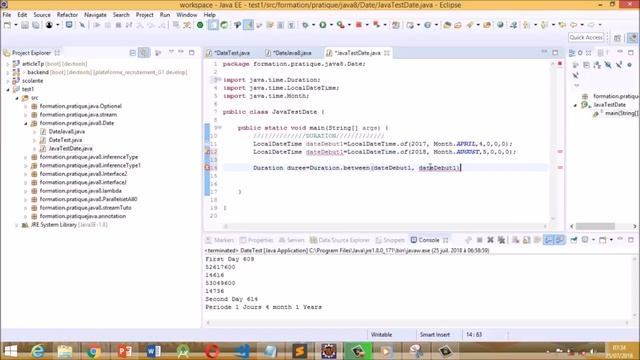This screenshot has width=640, height=360.
Task: Open the File menu
Action: coord(7,15)
